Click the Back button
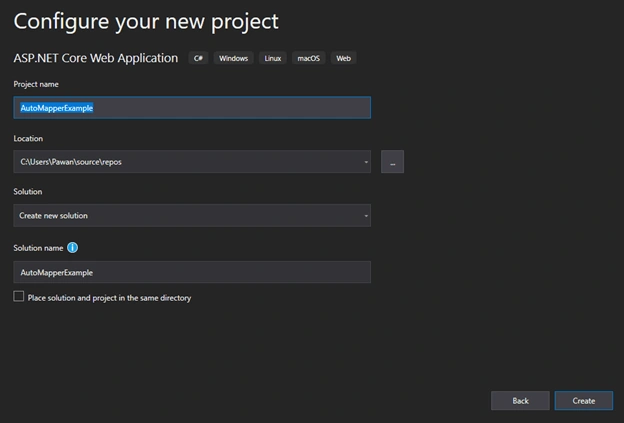Viewport: 624px width, 423px height. click(x=520, y=401)
